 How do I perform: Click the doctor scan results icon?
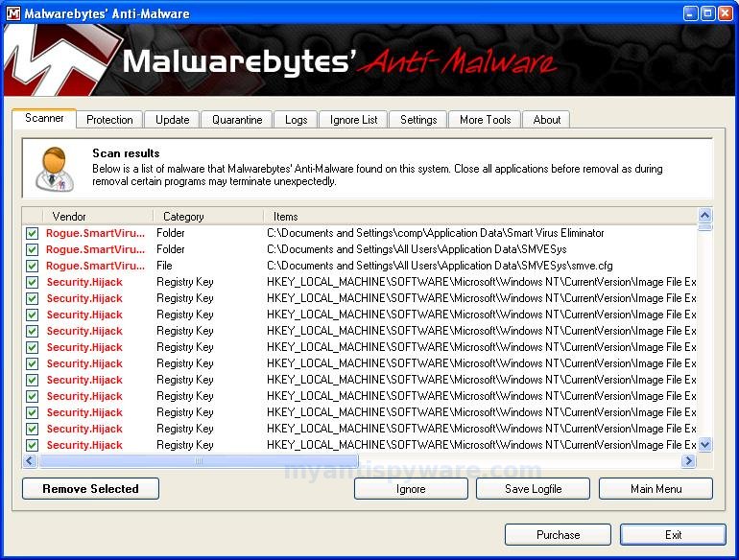click(55, 170)
